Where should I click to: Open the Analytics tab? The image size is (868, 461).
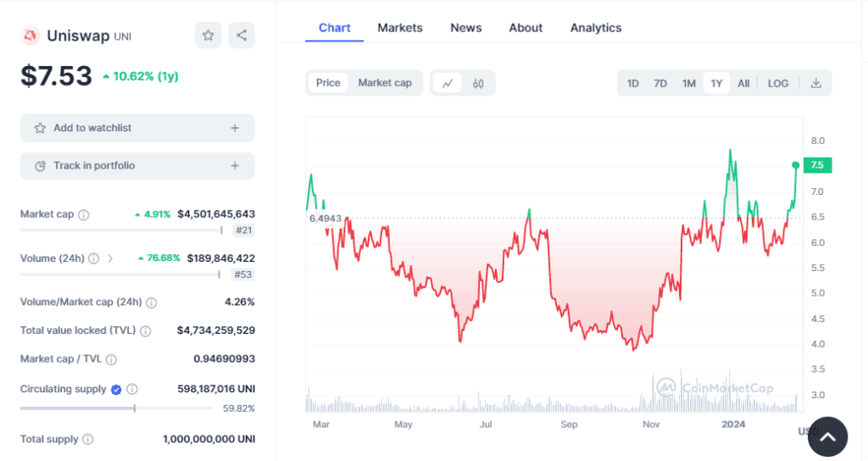[596, 28]
